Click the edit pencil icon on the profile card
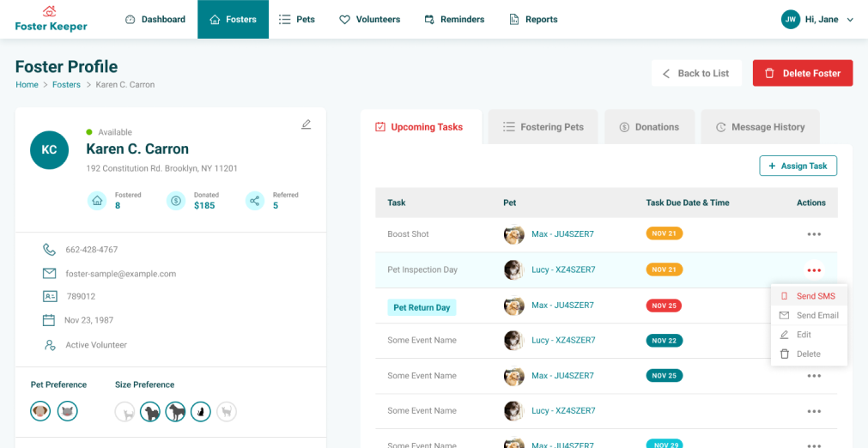This screenshot has height=448, width=868. [x=307, y=124]
